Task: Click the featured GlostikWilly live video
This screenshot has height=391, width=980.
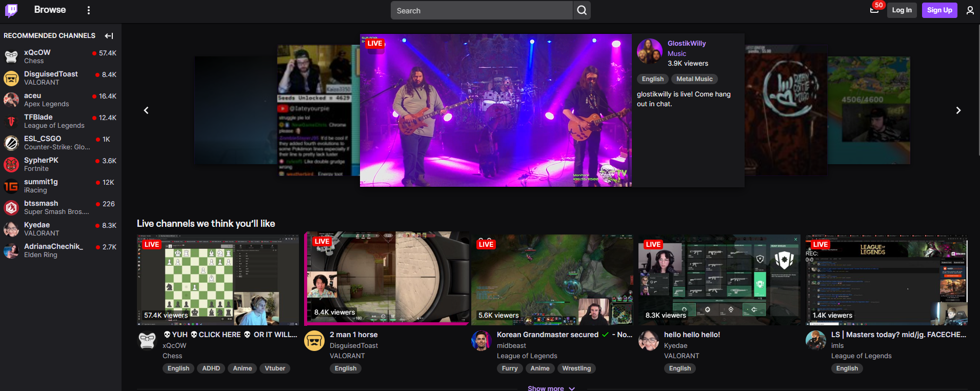Action: point(495,110)
